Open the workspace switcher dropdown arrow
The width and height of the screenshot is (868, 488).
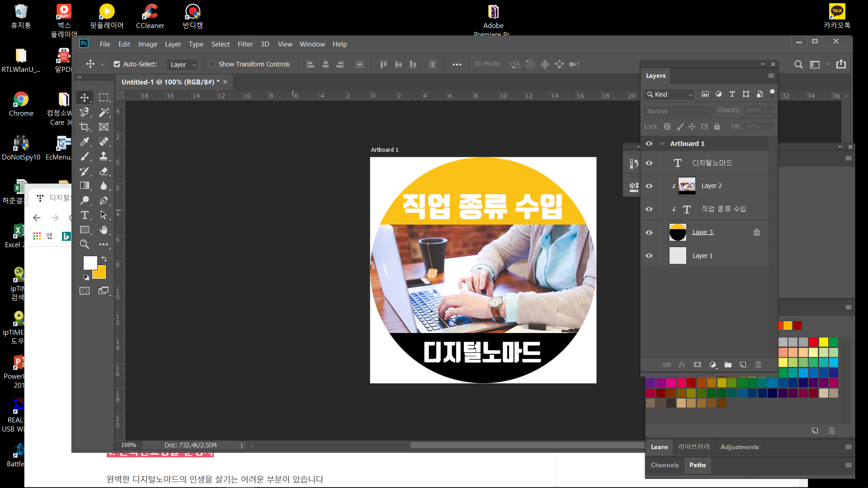[827, 64]
